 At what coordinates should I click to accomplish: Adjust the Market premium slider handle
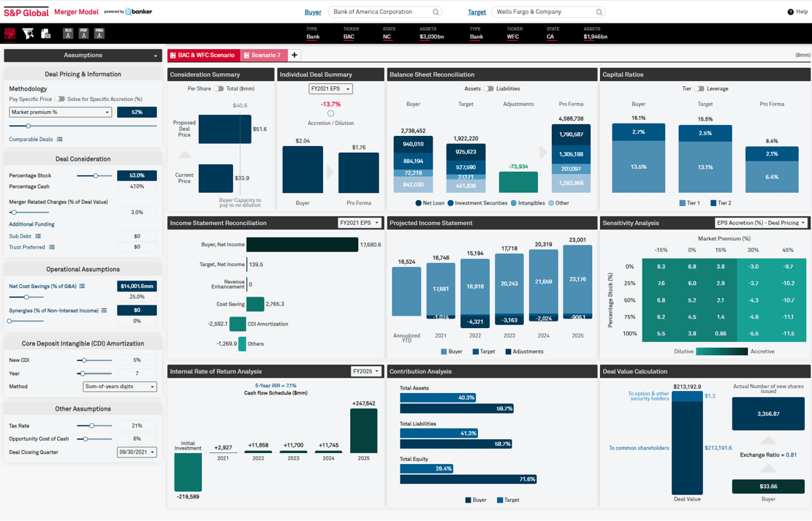[29, 126]
